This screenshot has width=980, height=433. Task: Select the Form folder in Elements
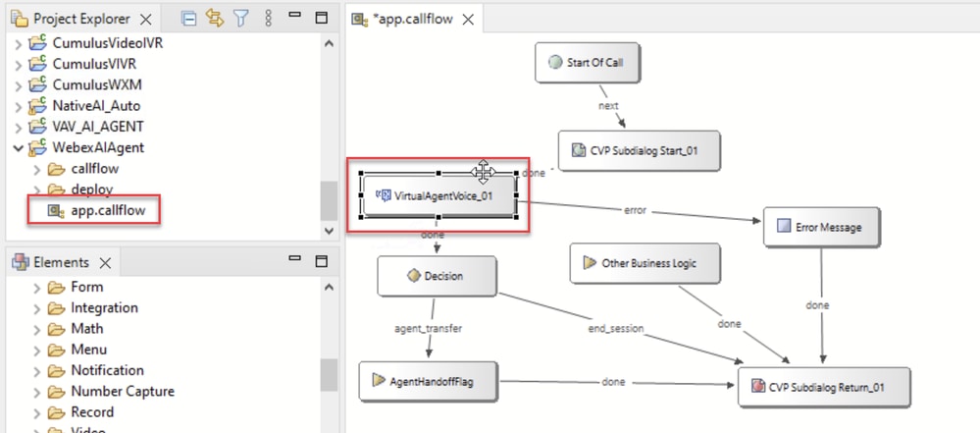(87, 288)
